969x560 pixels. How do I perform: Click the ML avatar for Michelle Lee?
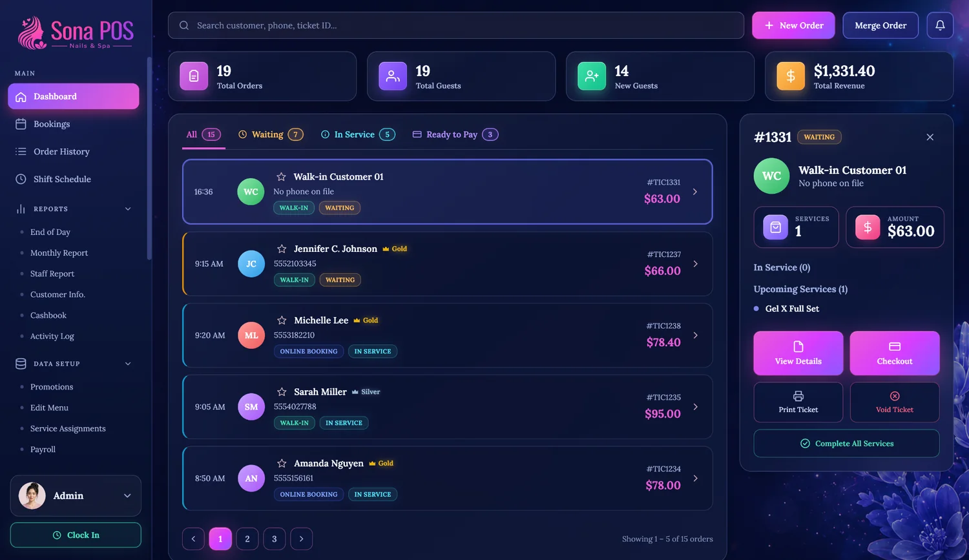(x=251, y=335)
